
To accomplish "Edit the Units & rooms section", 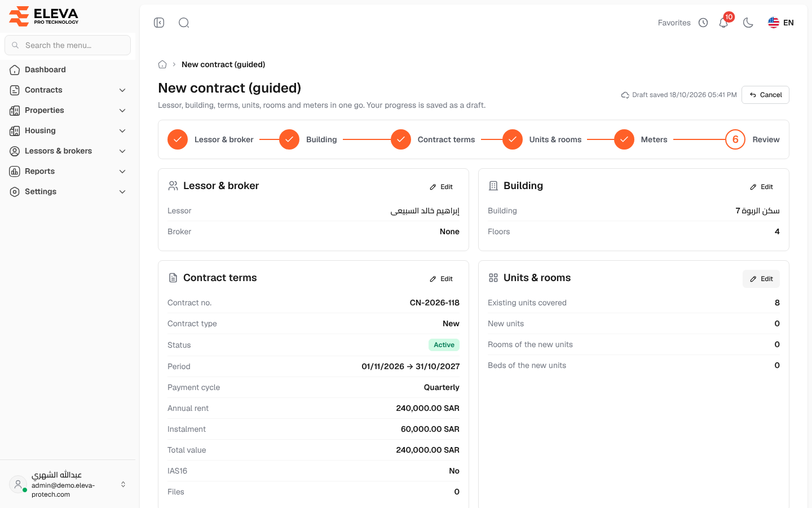I will coord(761,279).
